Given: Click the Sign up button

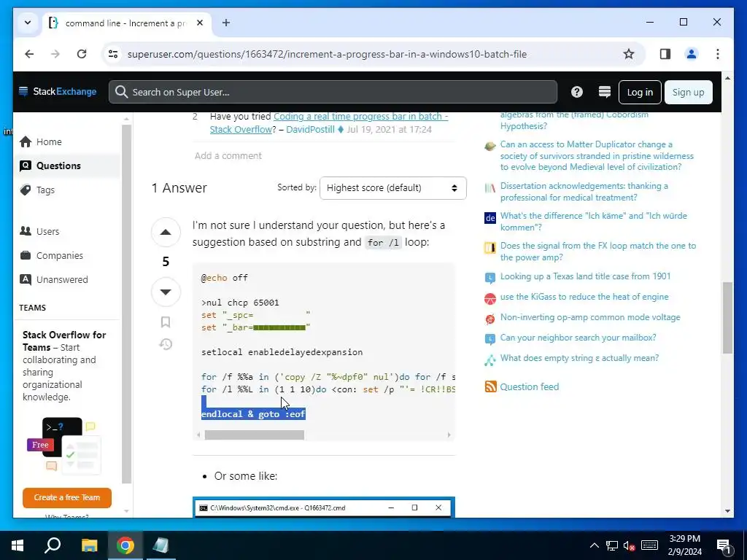Looking at the screenshot, I should (x=688, y=93).
